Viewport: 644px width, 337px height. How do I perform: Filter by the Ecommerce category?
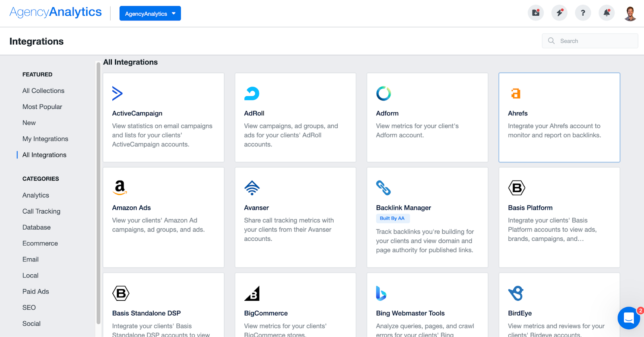40,243
